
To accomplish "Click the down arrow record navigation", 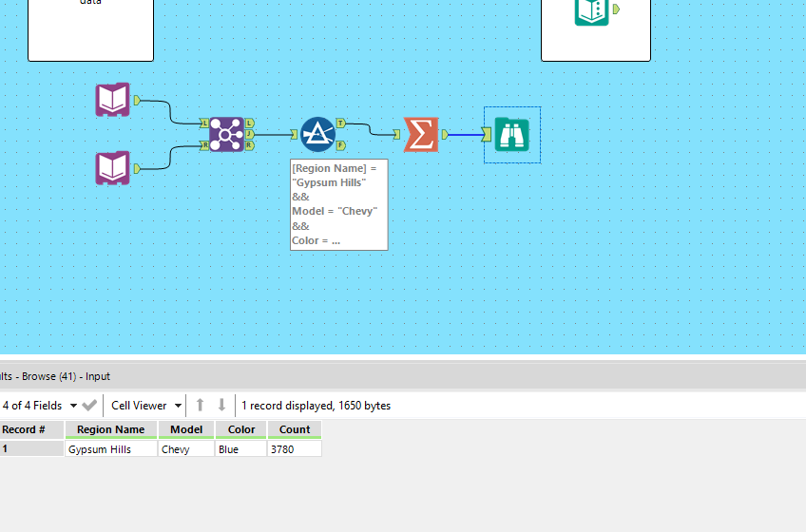I will pos(221,406).
